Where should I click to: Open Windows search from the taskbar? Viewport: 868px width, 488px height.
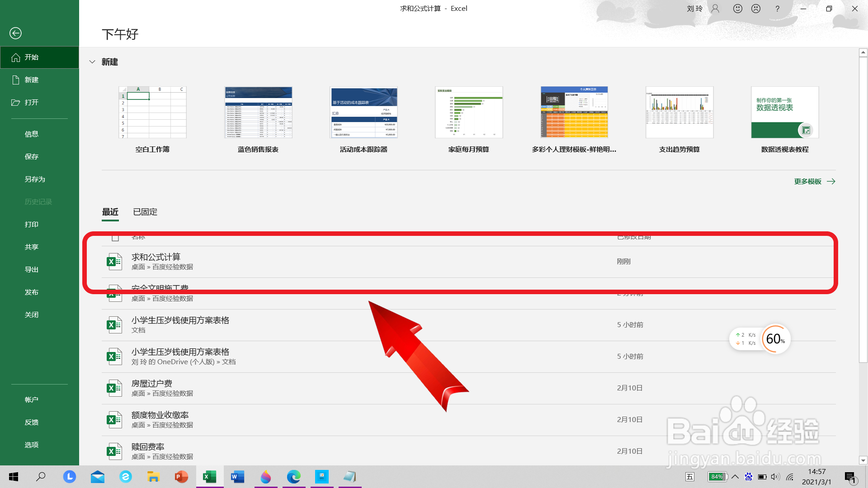point(41,477)
